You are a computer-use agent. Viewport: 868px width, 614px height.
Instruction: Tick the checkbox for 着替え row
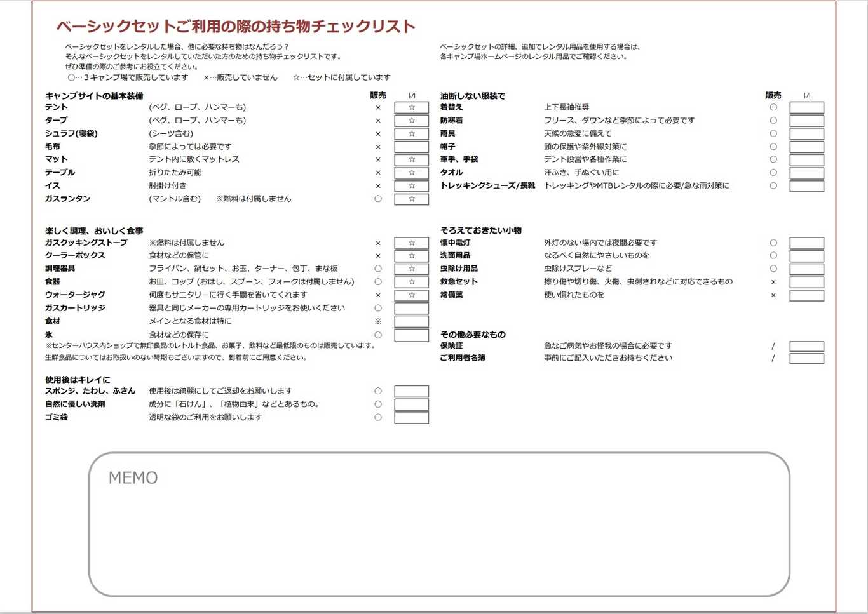pos(806,108)
